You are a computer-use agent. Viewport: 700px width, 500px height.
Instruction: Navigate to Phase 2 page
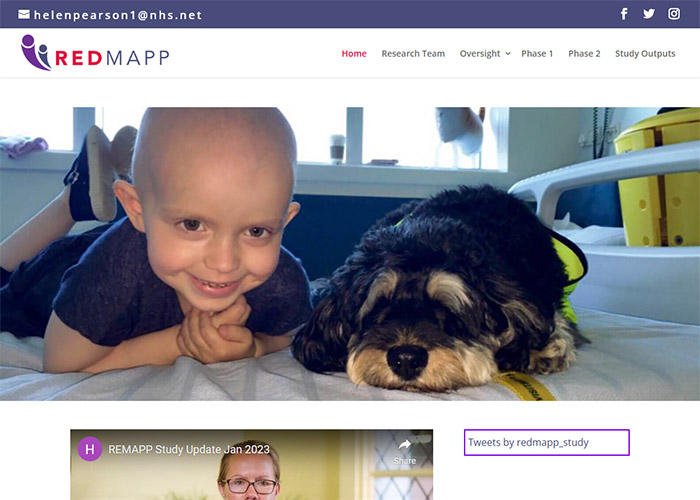(584, 54)
